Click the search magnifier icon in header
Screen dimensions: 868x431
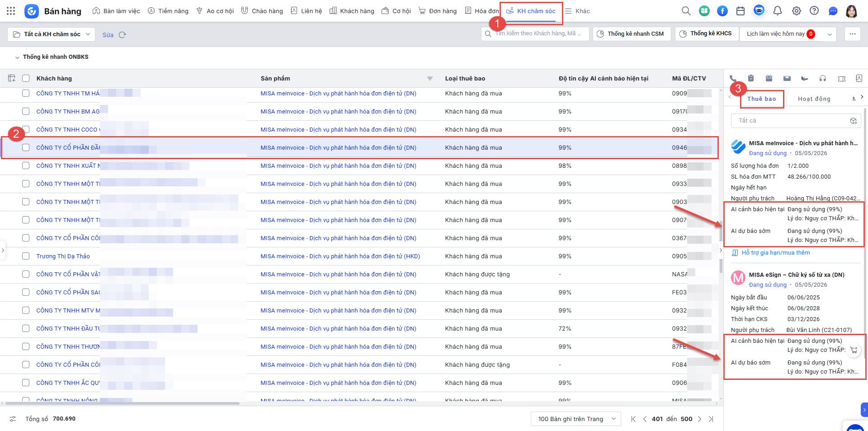coord(686,11)
